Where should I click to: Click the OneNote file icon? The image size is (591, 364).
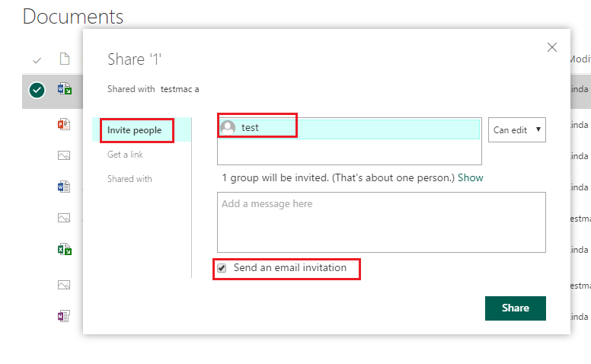(64, 316)
